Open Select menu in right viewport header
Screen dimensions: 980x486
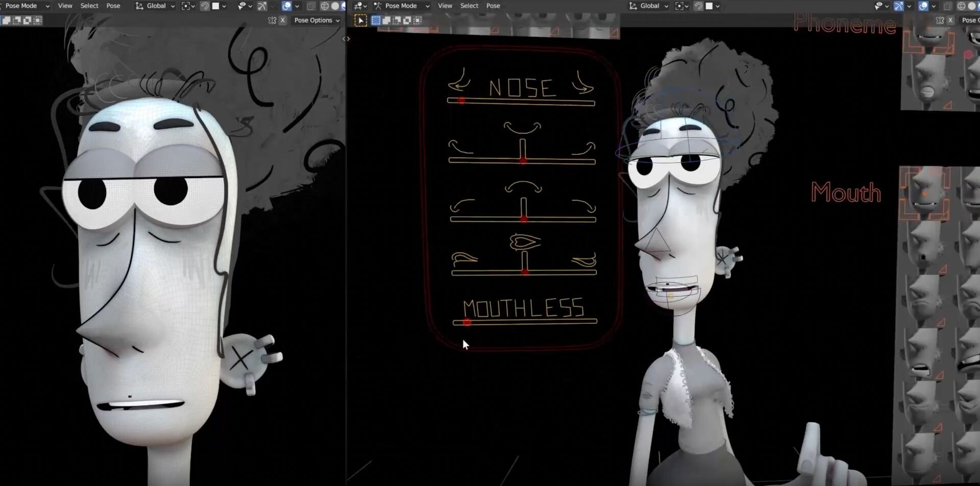tap(469, 6)
